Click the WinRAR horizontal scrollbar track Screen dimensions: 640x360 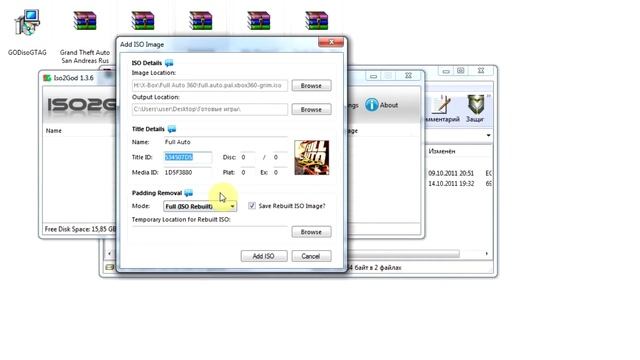point(471,253)
